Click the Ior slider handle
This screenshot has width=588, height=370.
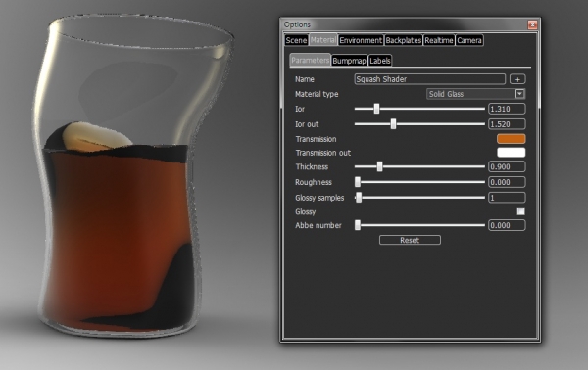tap(376, 109)
